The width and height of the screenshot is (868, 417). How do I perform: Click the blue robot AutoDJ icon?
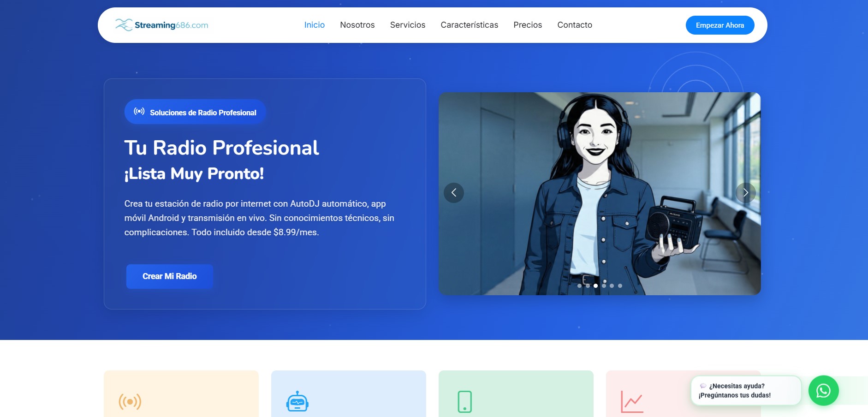tap(297, 402)
